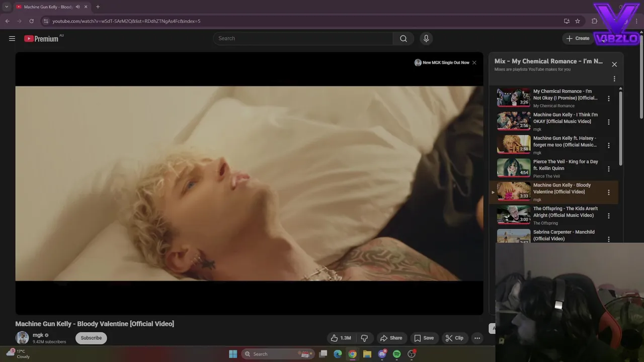
Task: Focus the YouTube search field
Action: coord(303,39)
